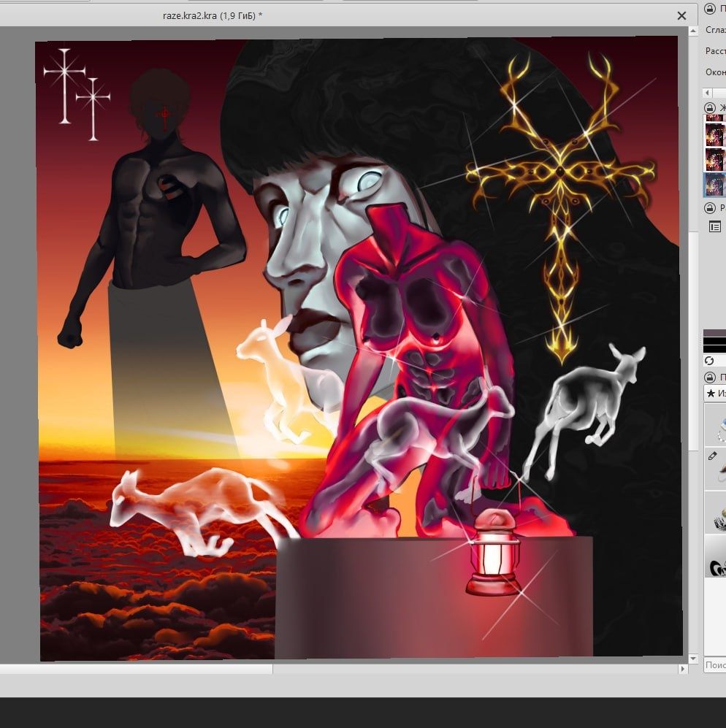Click the Окон option label in the tool options
Screen dimensions: 726x728
pyautogui.click(x=715, y=72)
